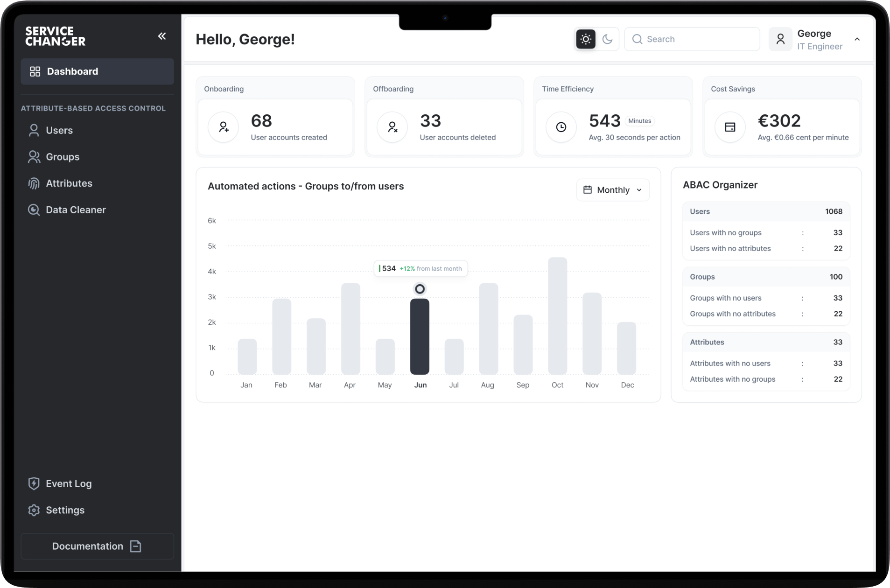
Task: Click the user-plus icon on Onboarding card
Action: tap(223, 127)
